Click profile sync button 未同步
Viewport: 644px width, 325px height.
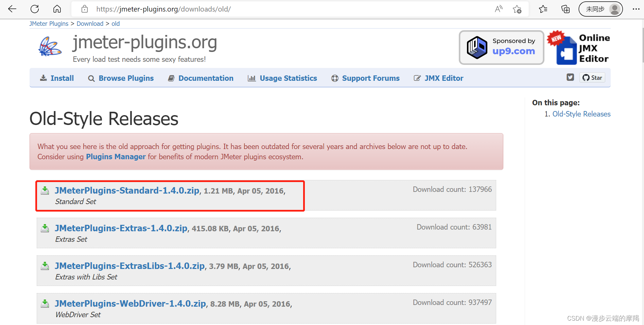tap(601, 9)
